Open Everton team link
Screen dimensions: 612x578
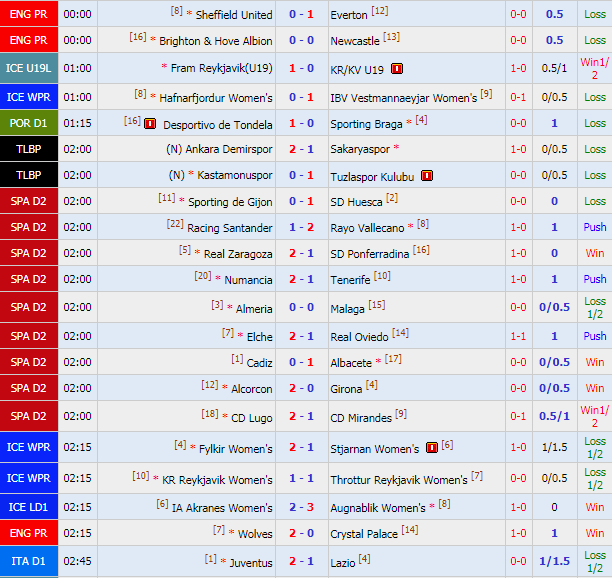349,15
